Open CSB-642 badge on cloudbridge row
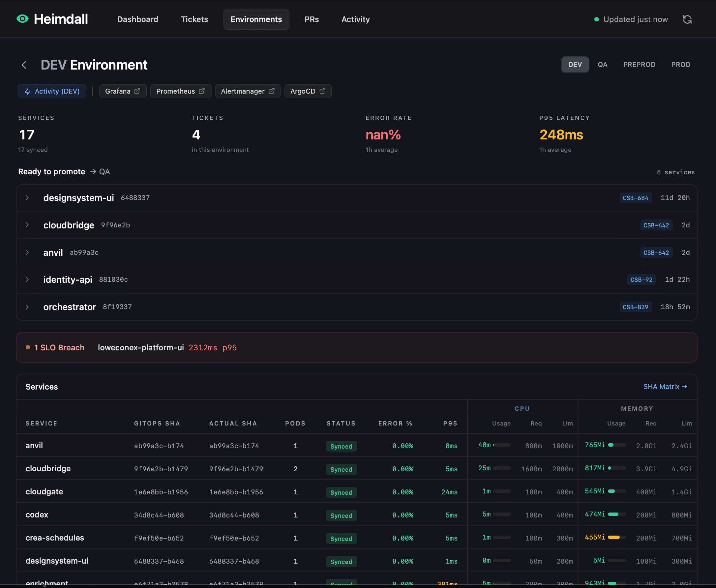The width and height of the screenshot is (716, 588). [656, 225]
